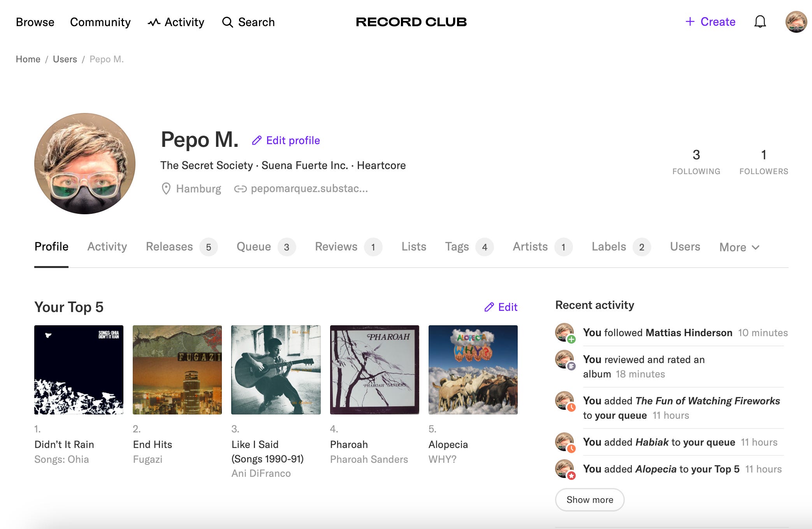Open the Like I Said album cover
The width and height of the screenshot is (812, 529).
pos(276,370)
